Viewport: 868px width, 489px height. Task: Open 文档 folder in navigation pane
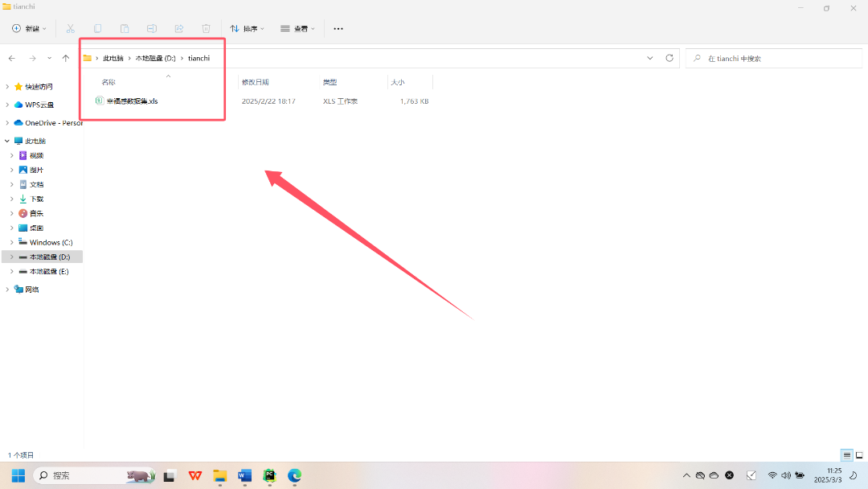tap(36, 184)
